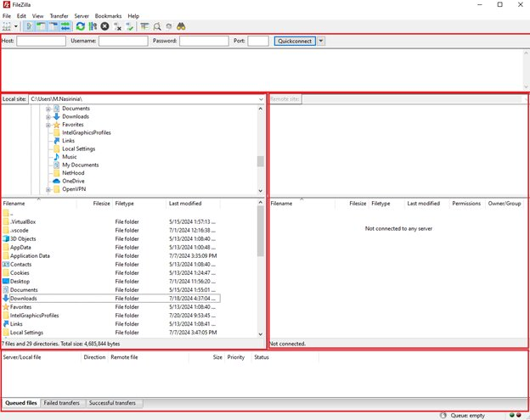530x420 pixels.
Task: Click the Disconnect from server icon
Action: [x=117, y=26]
